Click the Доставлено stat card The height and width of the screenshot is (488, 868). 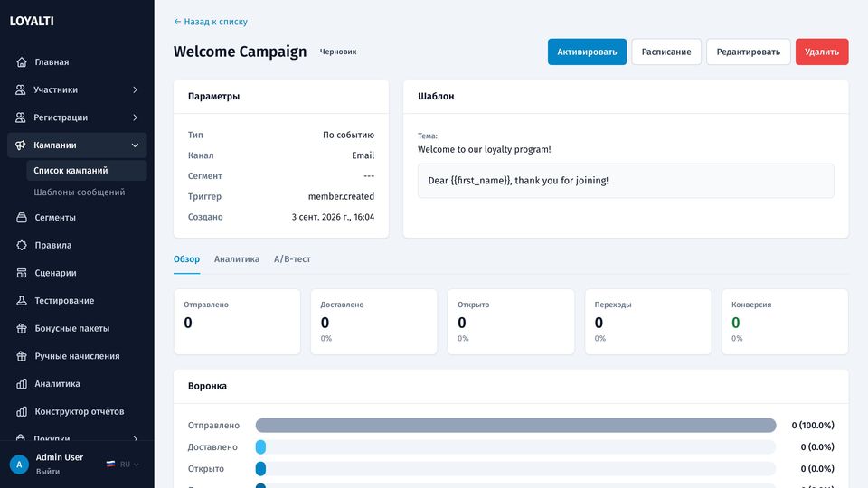[374, 322]
